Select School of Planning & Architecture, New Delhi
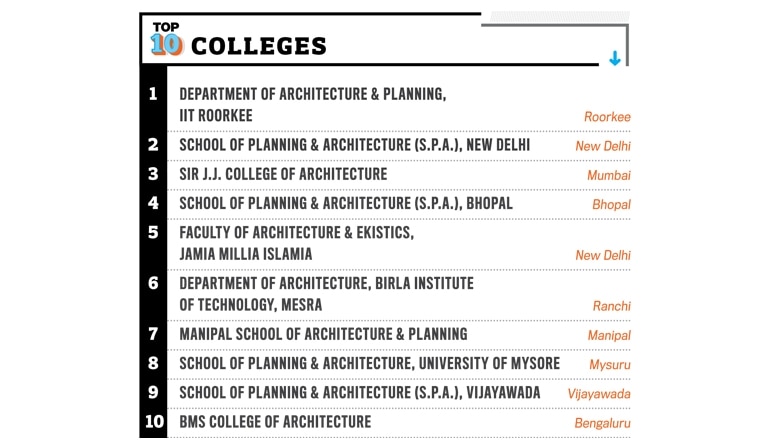The height and width of the screenshot is (443, 770). (354, 145)
